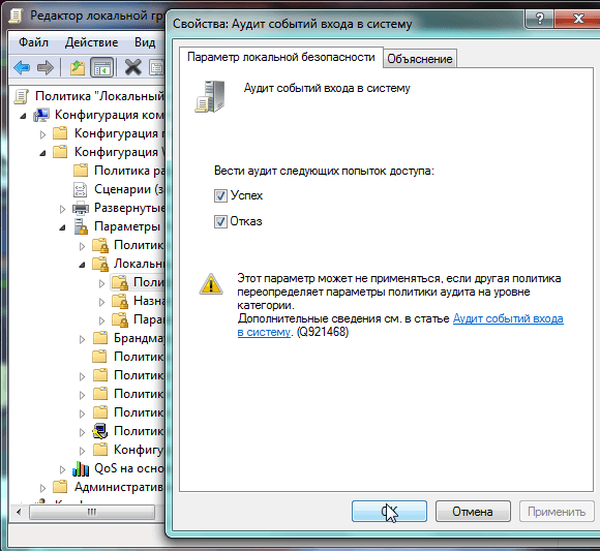Click the Сценарии script icon in tree

tap(81, 189)
